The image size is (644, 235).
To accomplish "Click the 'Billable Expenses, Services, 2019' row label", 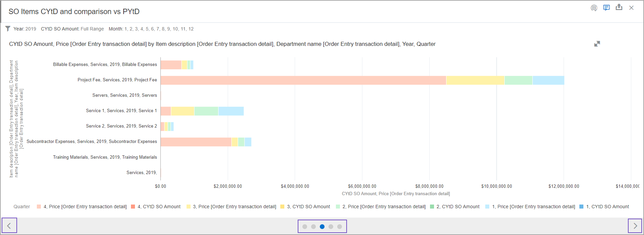I will [105, 64].
